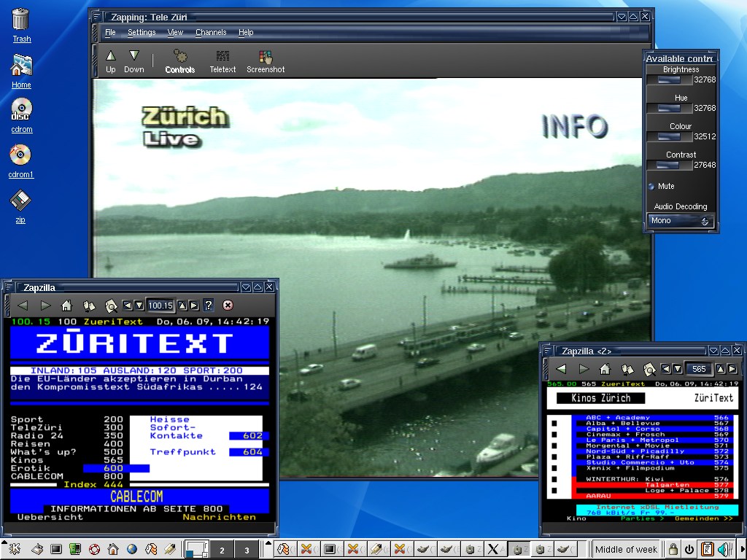Open the Home desktop shortcut
747x560 pixels.
point(21,70)
